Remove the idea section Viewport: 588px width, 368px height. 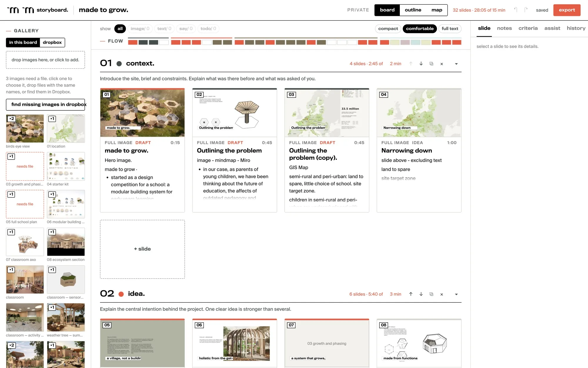pos(442,294)
